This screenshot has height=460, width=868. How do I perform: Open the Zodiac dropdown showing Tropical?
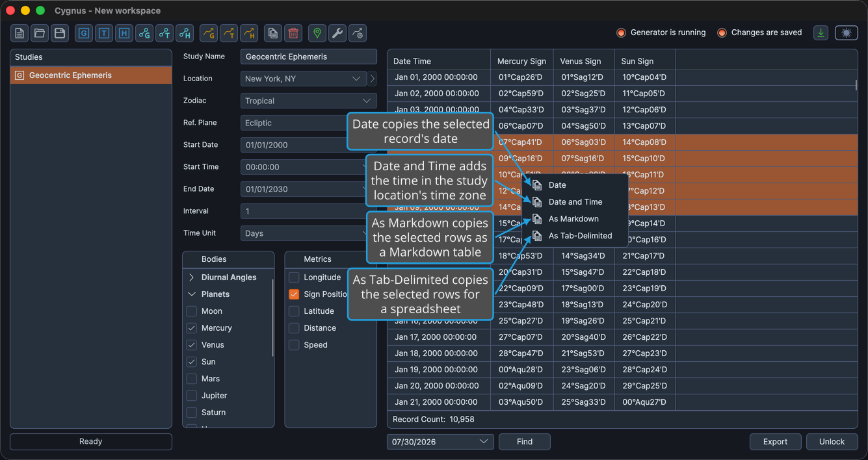pyautogui.click(x=309, y=101)
